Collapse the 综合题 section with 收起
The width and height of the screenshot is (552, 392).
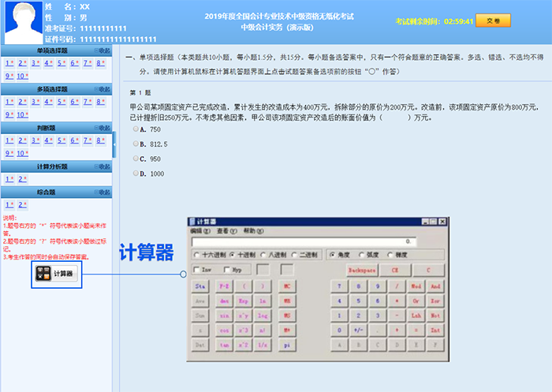point(103,192)
